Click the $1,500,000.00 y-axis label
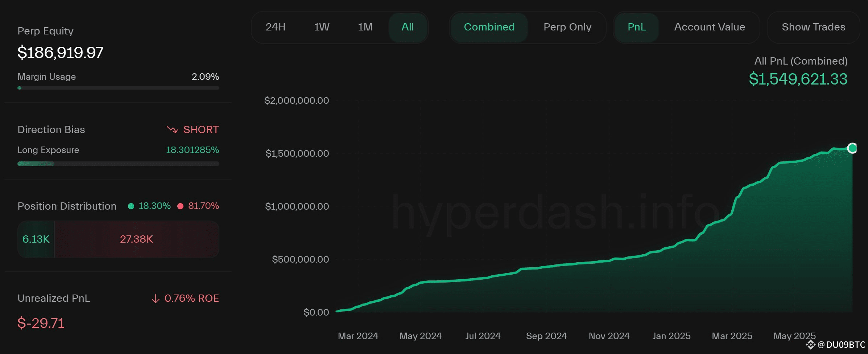This screenshot has height=354, width=868. click(297, 153)
